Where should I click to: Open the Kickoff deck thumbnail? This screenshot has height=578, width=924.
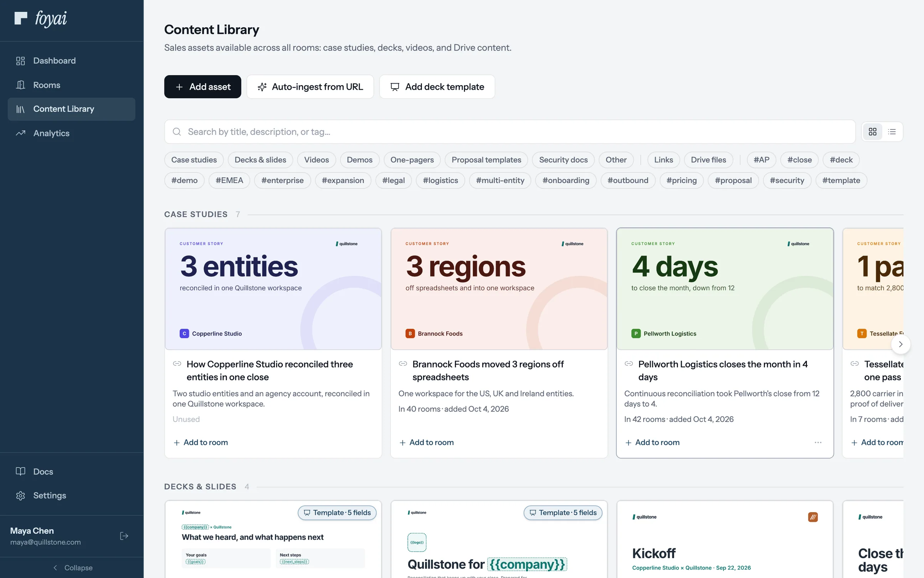tap(725, 539)
